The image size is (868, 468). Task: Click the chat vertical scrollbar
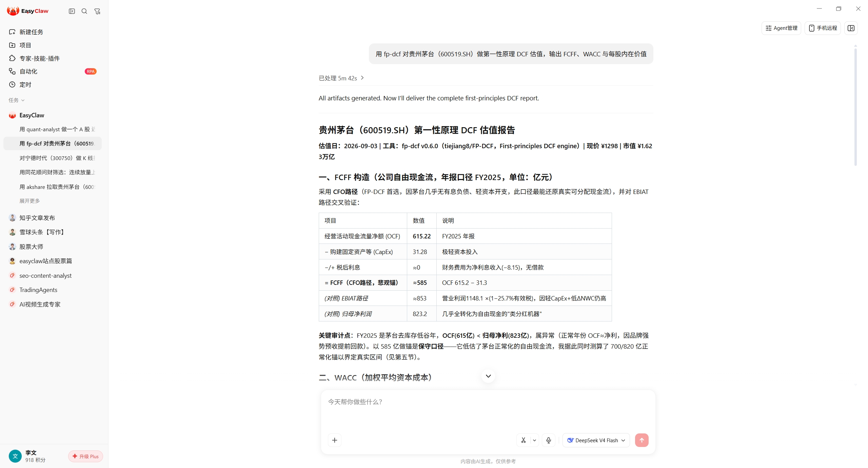tap(855, 107)
